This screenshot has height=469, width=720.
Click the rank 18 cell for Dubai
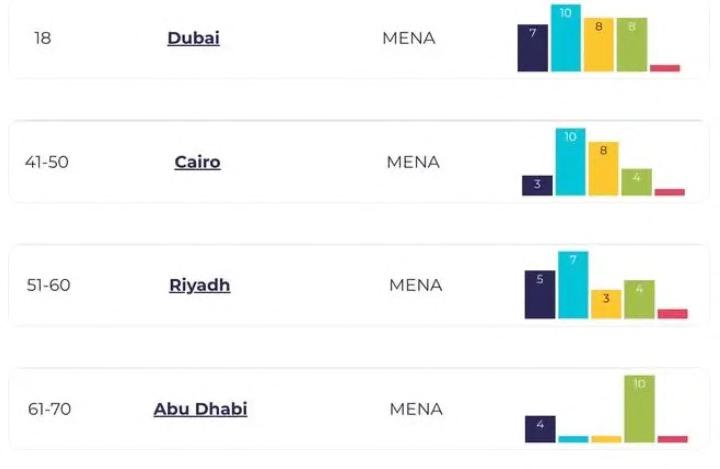(42, 38)
